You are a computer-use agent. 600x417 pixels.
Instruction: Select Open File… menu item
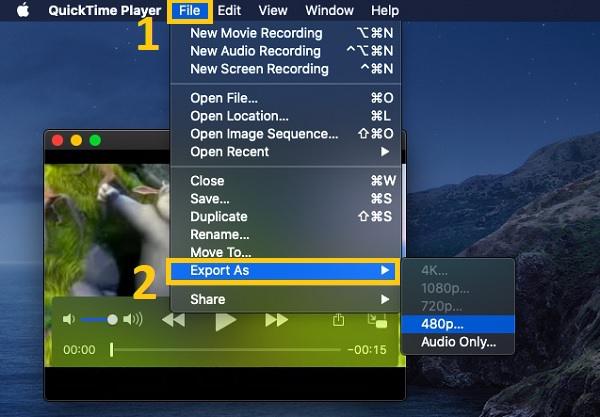coord(285,98)
